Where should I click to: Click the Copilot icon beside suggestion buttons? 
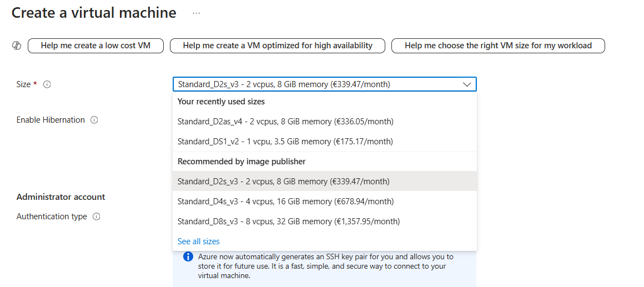[17, 46]
